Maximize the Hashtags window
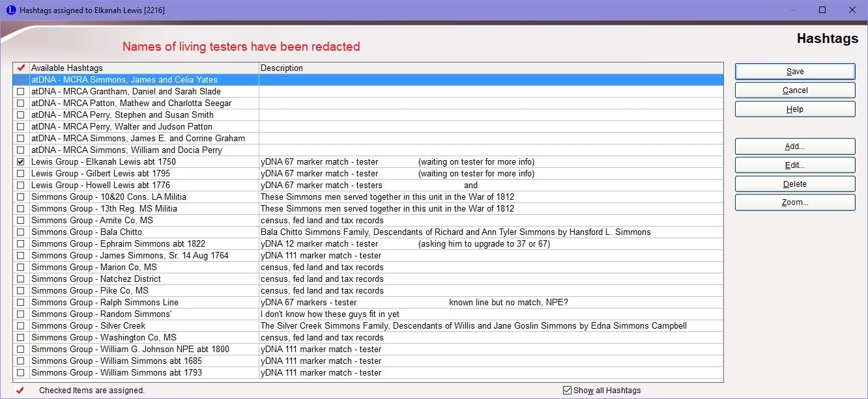 pos(822,10)
